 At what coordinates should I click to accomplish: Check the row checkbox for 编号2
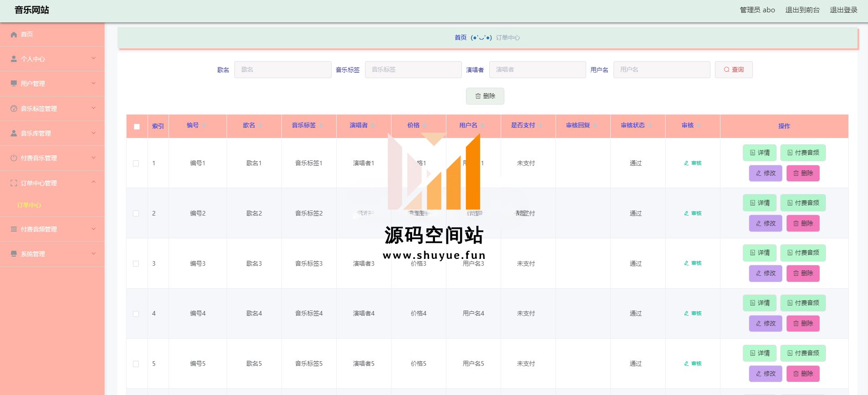pyautogui.click(x=136, y=213)
